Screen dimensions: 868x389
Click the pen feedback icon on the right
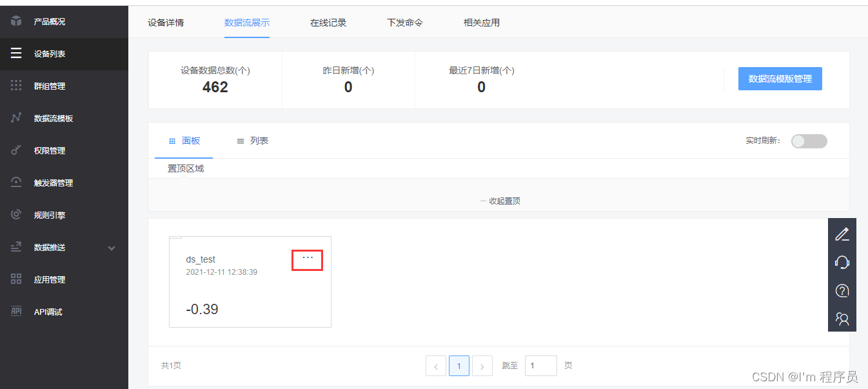pyautogui.click(x=842, y=234)
